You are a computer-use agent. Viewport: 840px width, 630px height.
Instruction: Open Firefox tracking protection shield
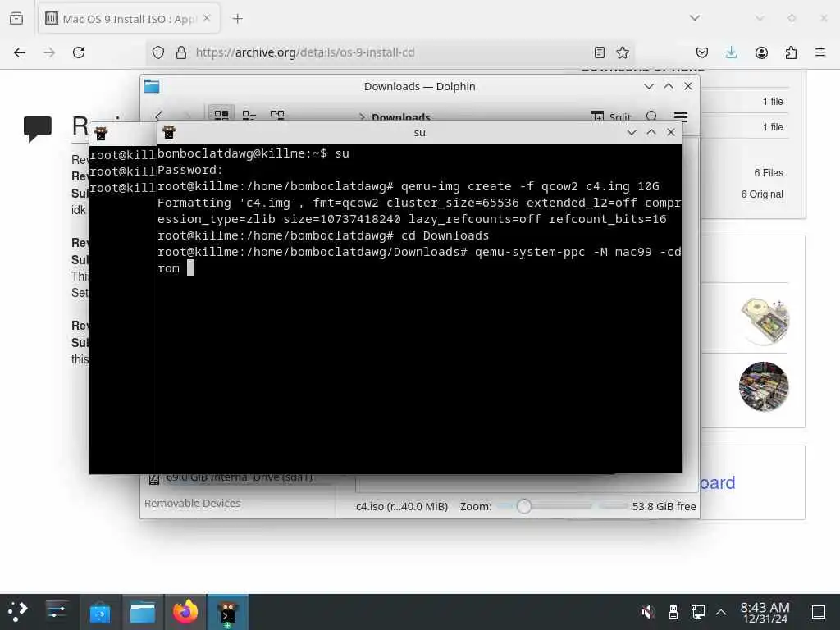(158, 52)
